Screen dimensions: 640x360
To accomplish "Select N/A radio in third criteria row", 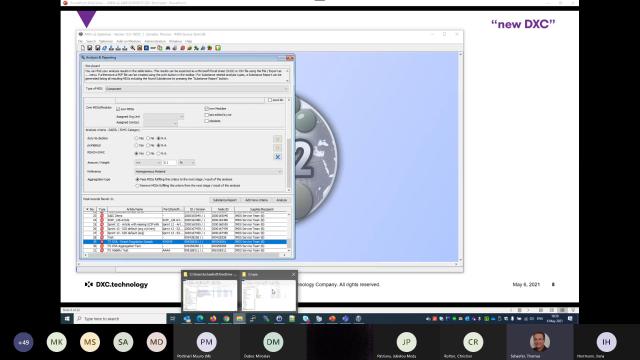I will pos(159,153).
